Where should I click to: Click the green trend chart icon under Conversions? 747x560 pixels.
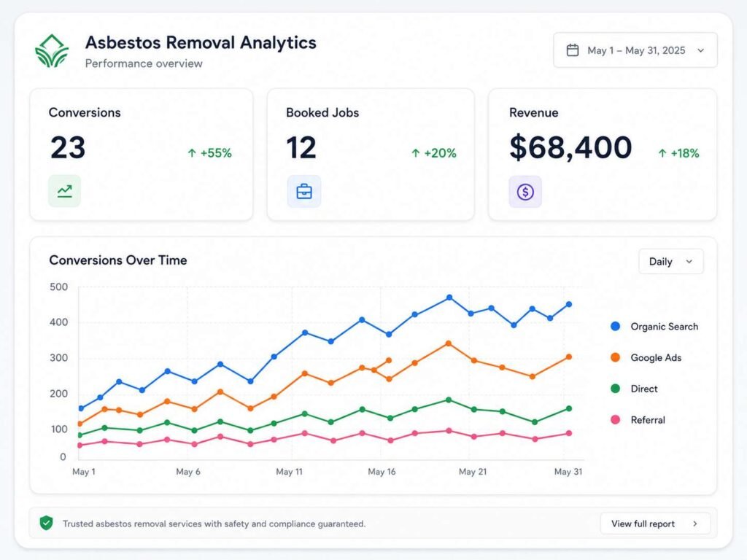click(64, 191)
